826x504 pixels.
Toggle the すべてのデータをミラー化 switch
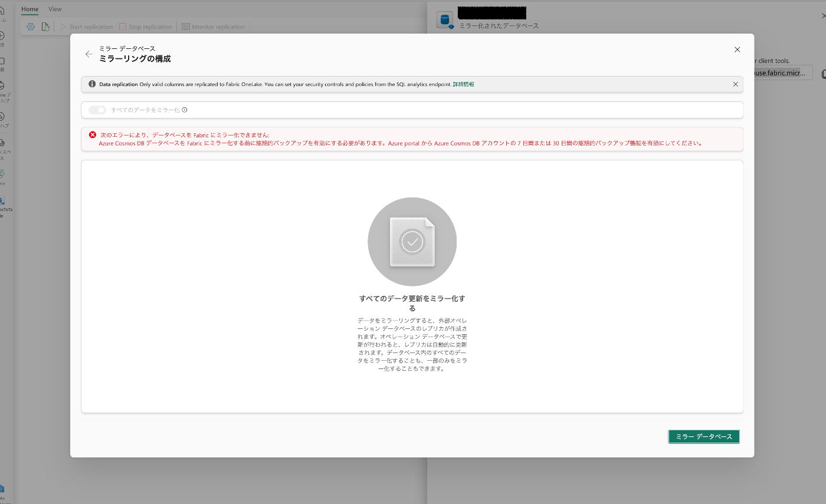click(97, 110)
